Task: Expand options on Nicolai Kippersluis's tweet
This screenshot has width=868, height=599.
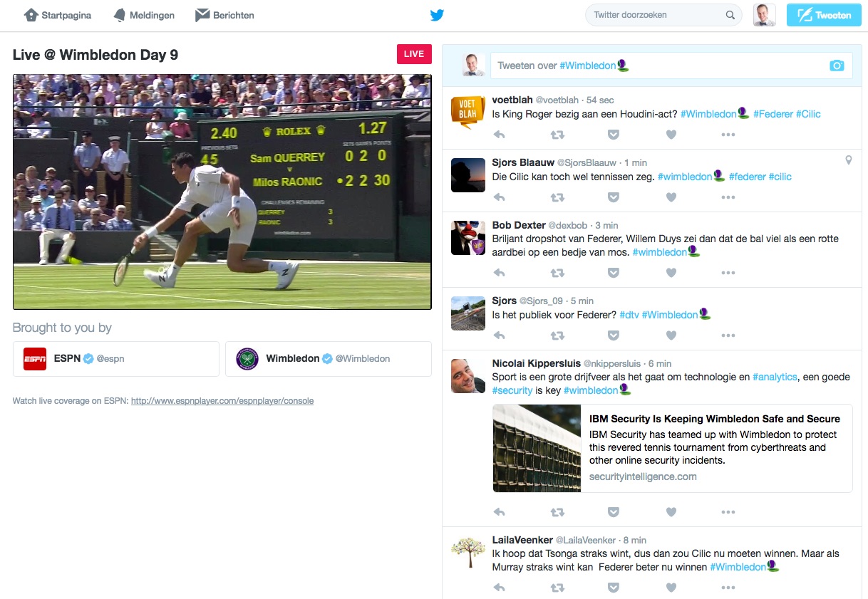Action: tap(728, 511)
